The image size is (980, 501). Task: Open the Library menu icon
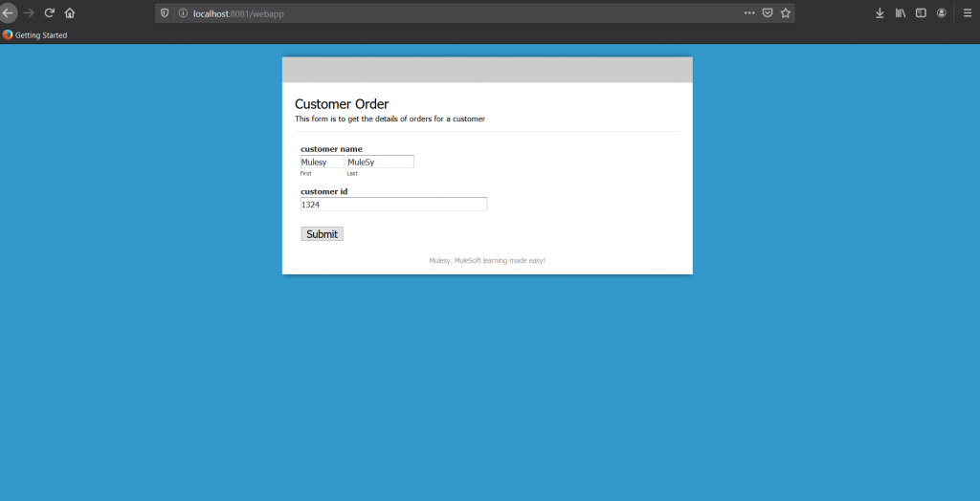point(901,13)
